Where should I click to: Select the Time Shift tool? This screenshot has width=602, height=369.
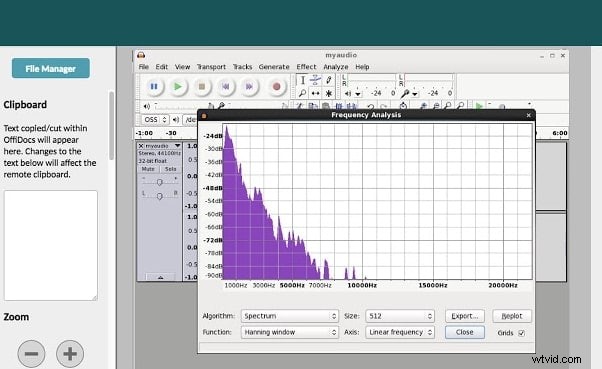point(315,93)
